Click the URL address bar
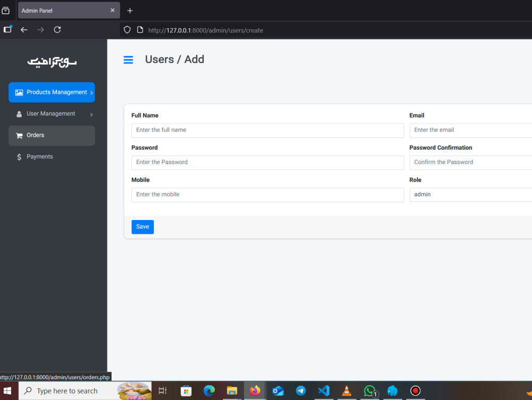This screenshot has width=532, height=400. [x=326, y=30]
